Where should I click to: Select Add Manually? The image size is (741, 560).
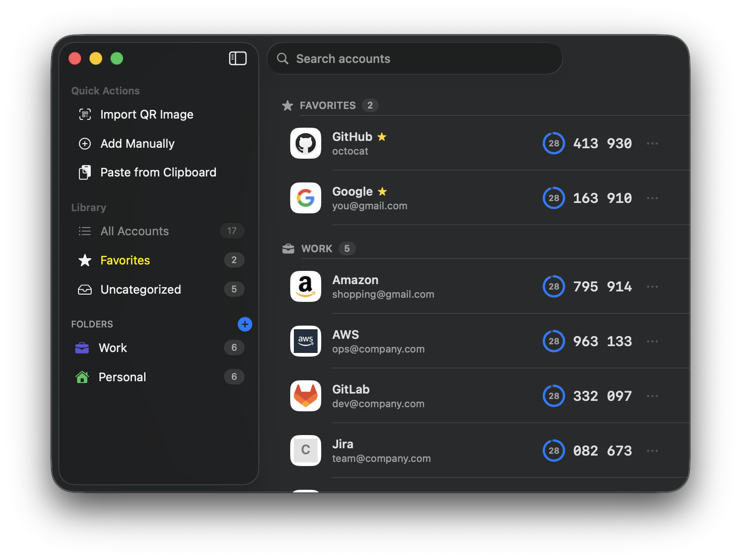click(158, 144)
